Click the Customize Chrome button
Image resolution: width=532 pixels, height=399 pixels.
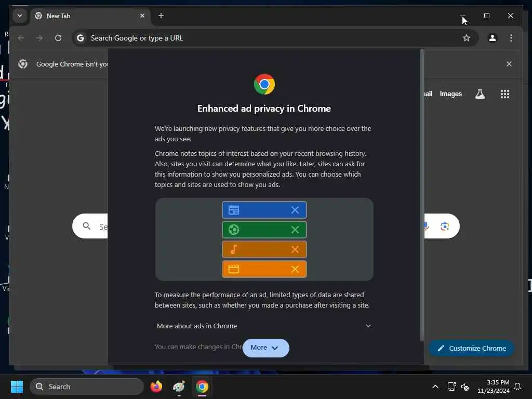(471, 348)
